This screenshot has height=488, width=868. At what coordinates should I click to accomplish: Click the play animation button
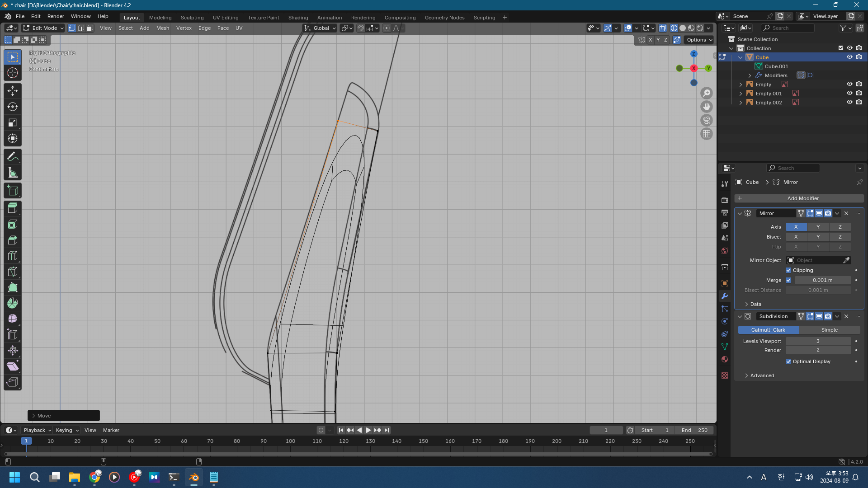tap(368, 430)
